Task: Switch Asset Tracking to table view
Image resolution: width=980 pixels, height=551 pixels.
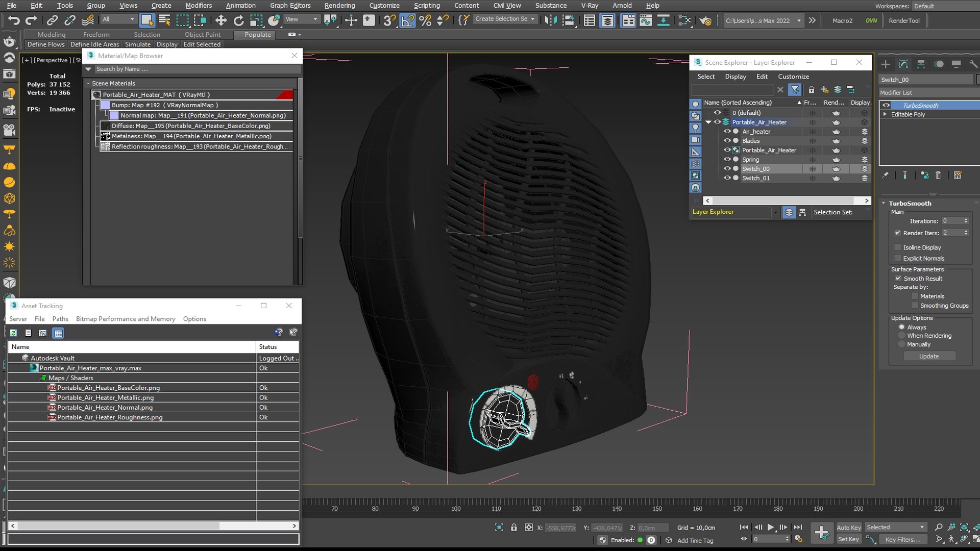Action: [x=58, y=333]
